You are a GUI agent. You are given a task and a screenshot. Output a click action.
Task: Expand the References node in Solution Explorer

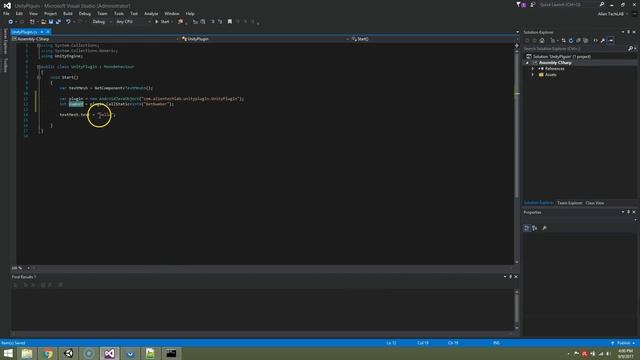533,69
